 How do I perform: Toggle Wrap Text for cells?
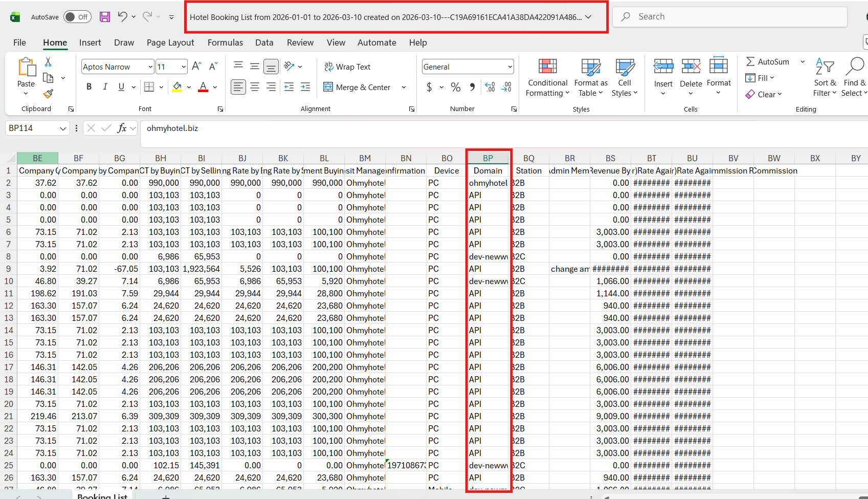[347, 67]
